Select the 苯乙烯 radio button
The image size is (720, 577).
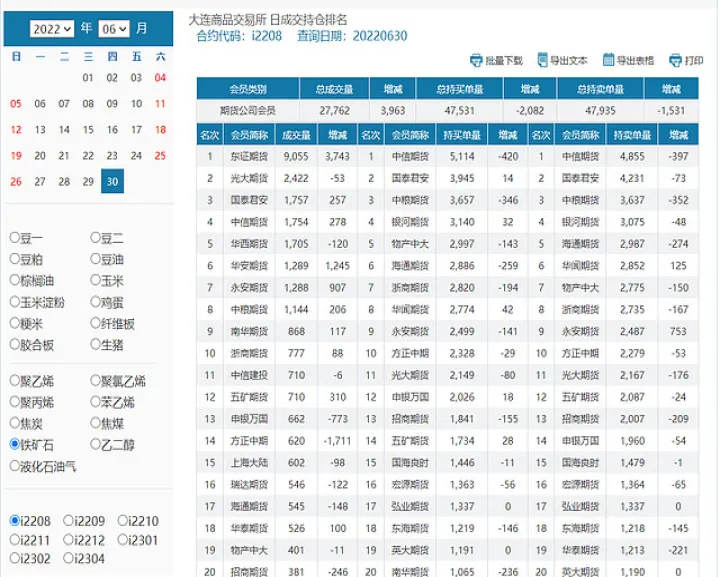coord(96,402)
